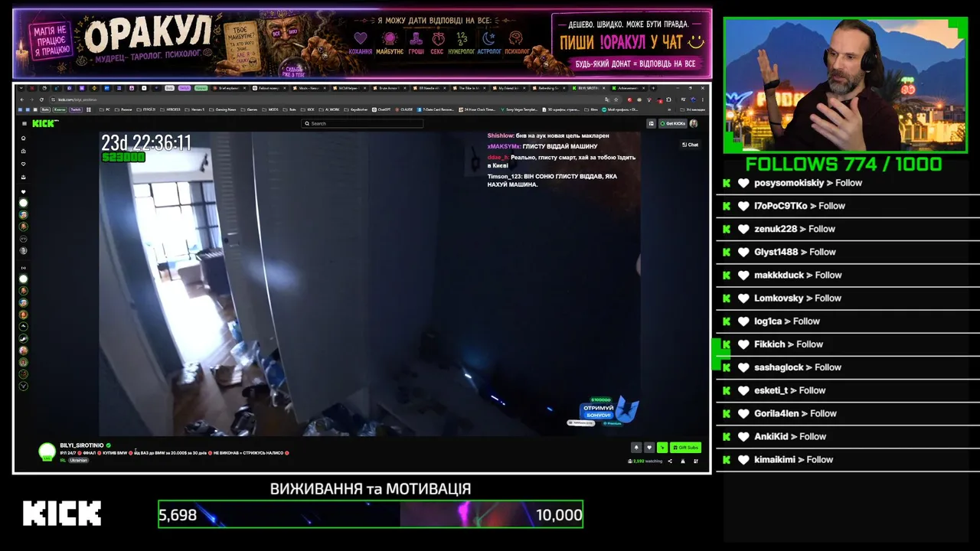Click follower row Gorila4len
The height and width of the screenshot is (551, 980).
pos(848,413)
